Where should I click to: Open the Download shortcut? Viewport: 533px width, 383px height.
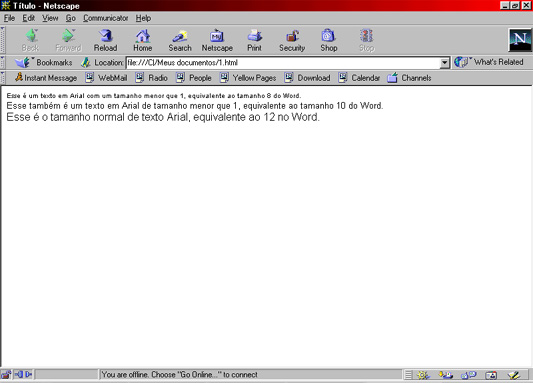[x=307, y=78]
